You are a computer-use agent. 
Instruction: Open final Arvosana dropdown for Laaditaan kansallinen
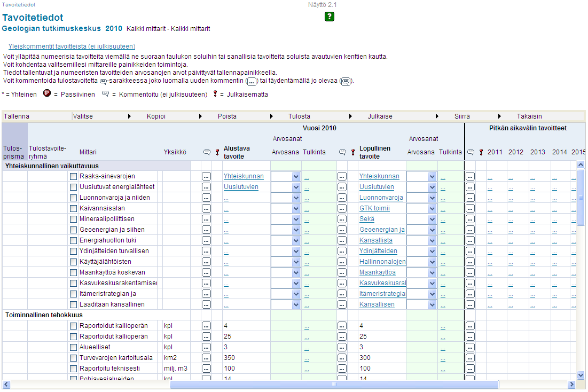click(422, 304)
